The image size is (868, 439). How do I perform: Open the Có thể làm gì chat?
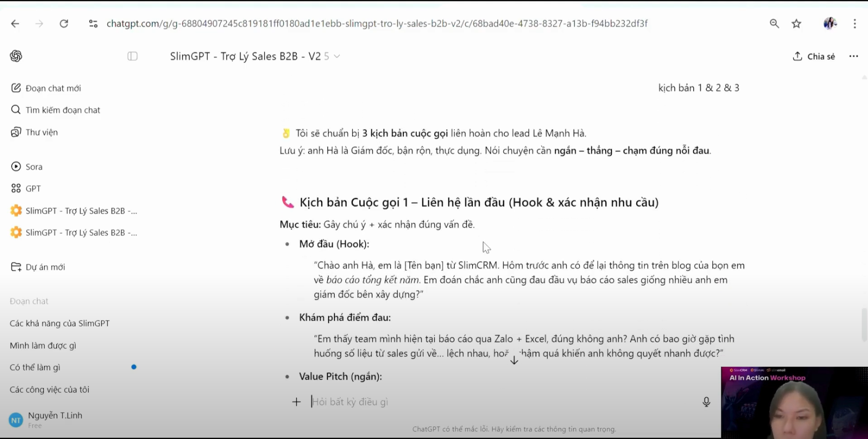35,367
